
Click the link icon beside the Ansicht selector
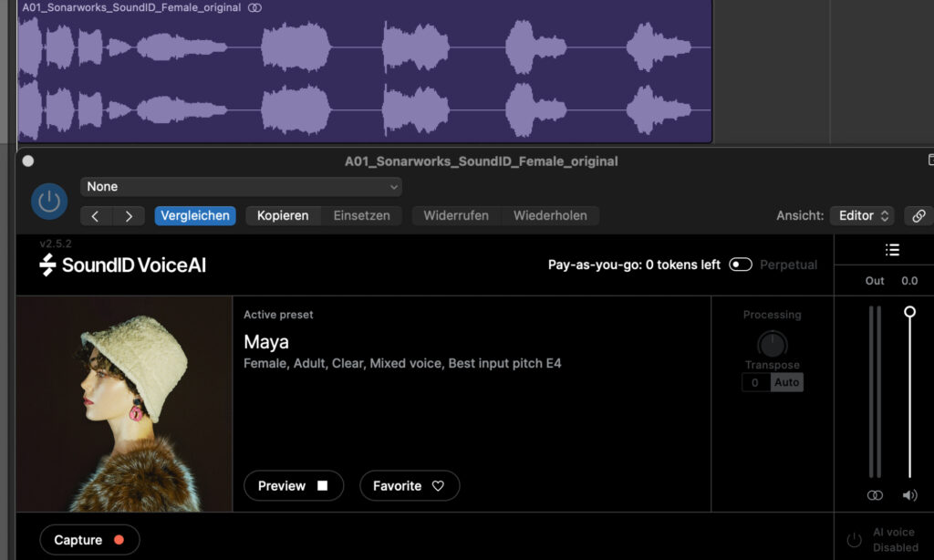tap(919, 215)
